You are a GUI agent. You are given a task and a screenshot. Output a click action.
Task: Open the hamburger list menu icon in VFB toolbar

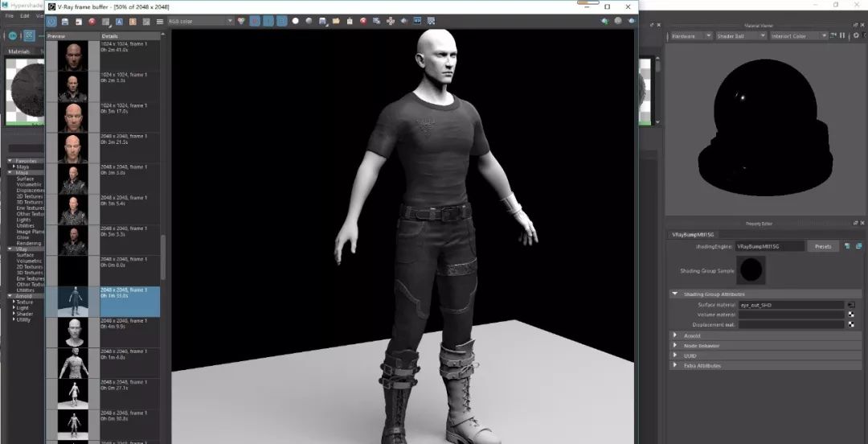tap(160, 21)
